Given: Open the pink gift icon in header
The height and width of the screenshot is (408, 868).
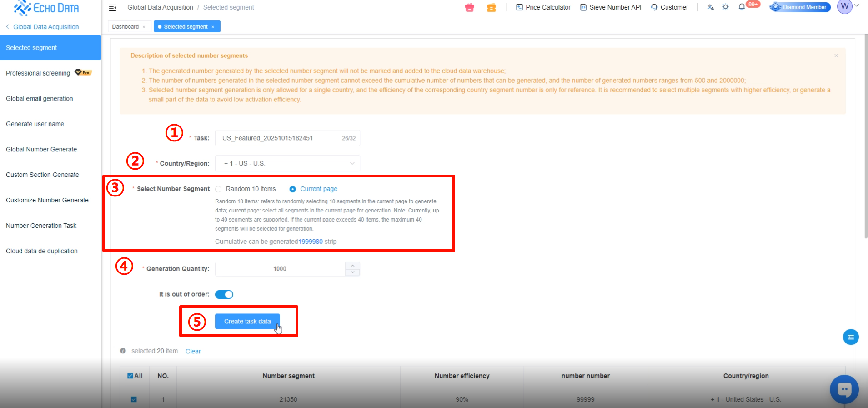Looking at the screenshot, I should (x=470, y=7).
